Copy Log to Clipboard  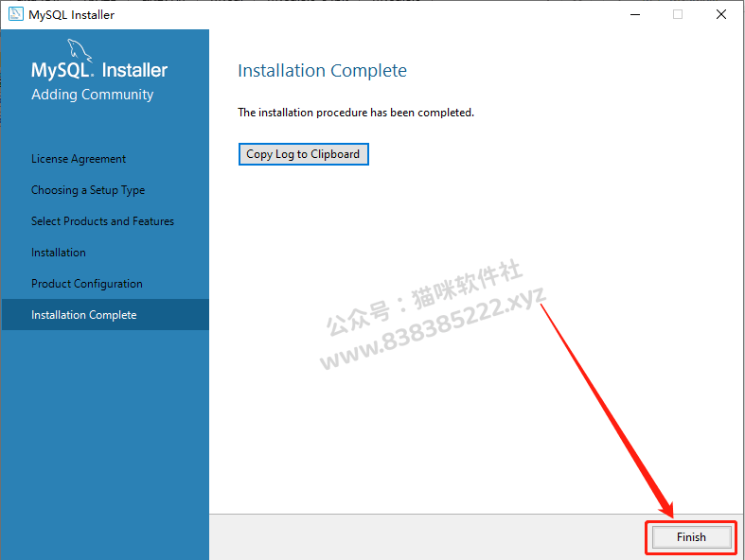pos(303,154)
